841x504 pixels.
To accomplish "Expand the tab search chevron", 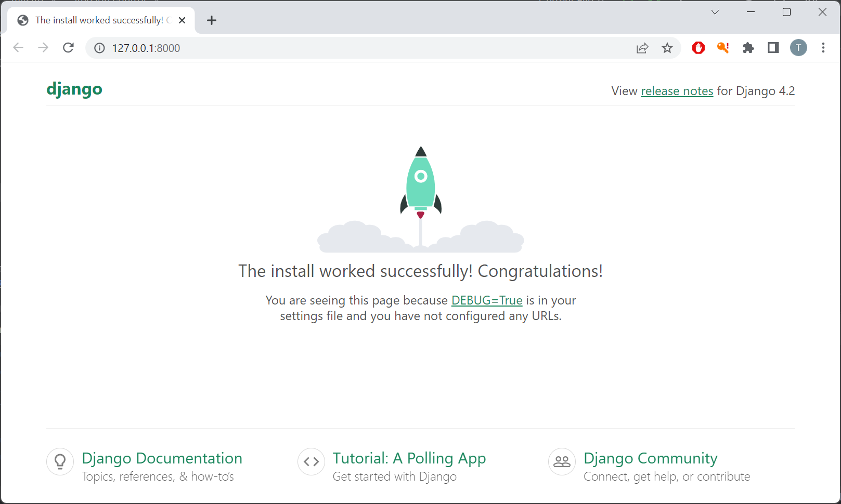I will point(715,12).
